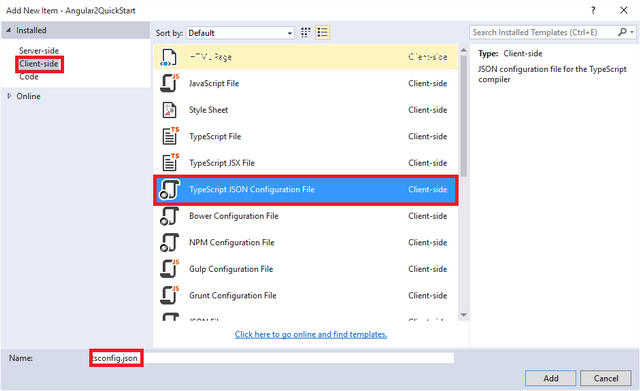
Task: Click the TypeScript JSON Configuration File icon
Action: [169, 189]
